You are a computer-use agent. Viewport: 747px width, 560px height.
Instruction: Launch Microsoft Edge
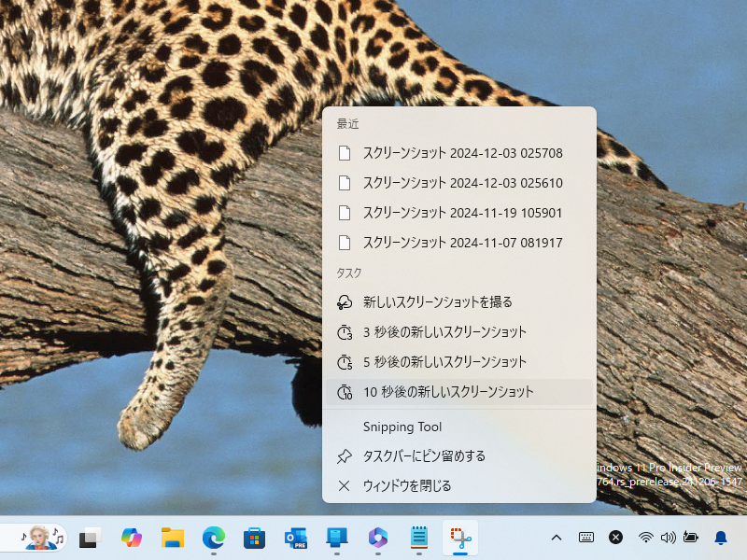214,539
